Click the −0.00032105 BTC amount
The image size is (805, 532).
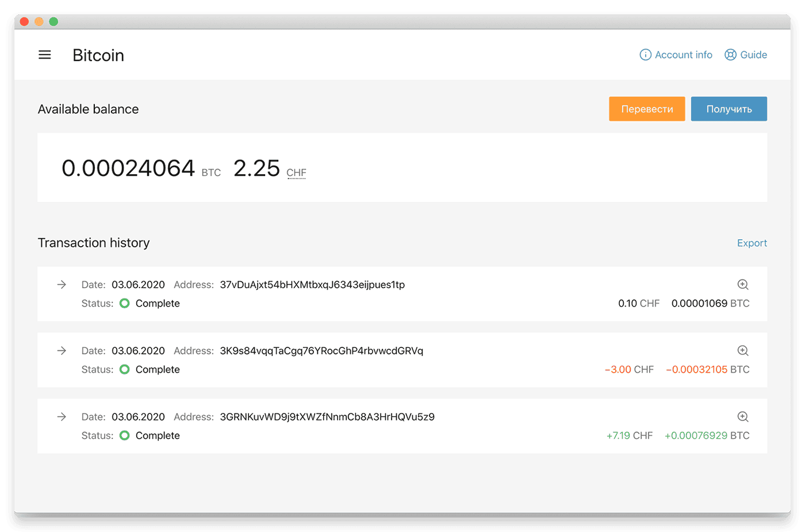pos(708,369)
